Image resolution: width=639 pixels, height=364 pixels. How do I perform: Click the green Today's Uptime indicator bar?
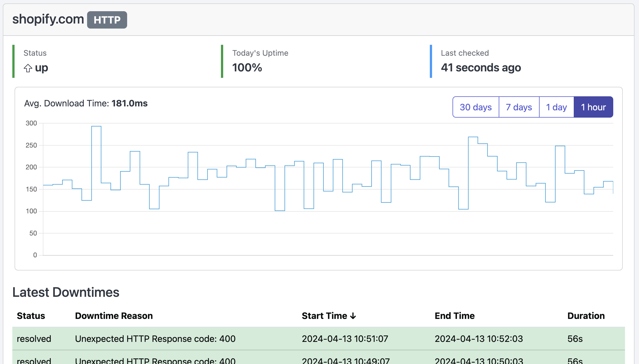click(x=222, y=61)
